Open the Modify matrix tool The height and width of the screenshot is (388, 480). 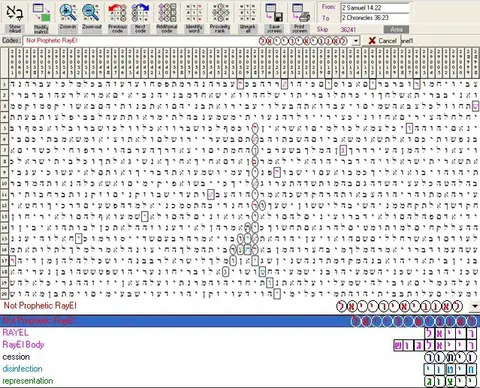coord(41,12)
